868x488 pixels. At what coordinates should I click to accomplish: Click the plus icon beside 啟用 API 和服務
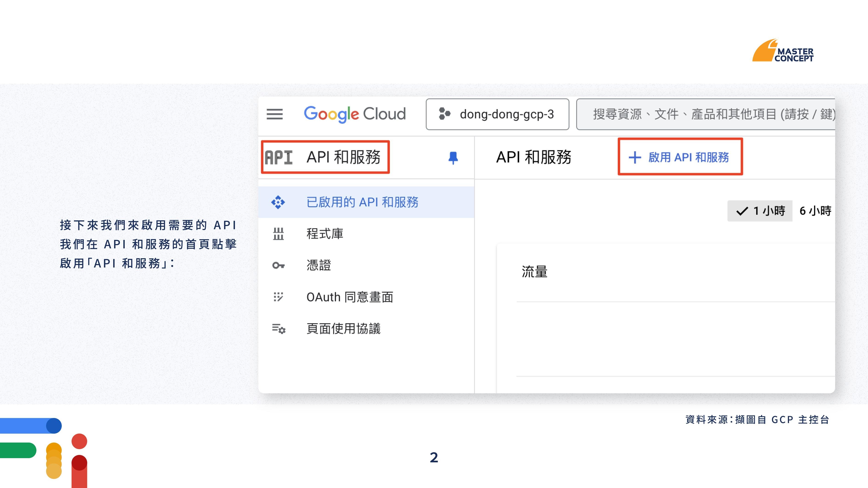pyautogui.click(x=635, y=157)
